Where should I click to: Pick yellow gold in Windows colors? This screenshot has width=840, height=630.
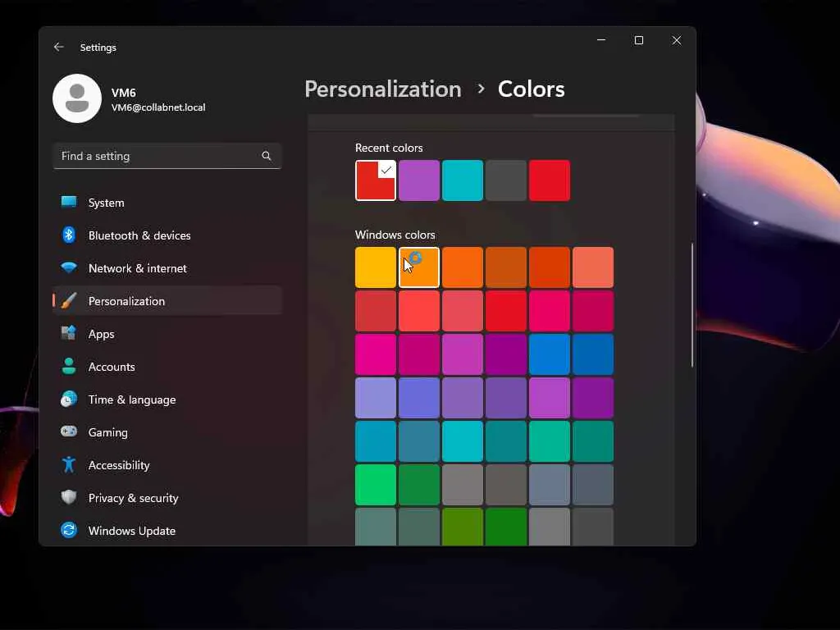click(376, 267)
